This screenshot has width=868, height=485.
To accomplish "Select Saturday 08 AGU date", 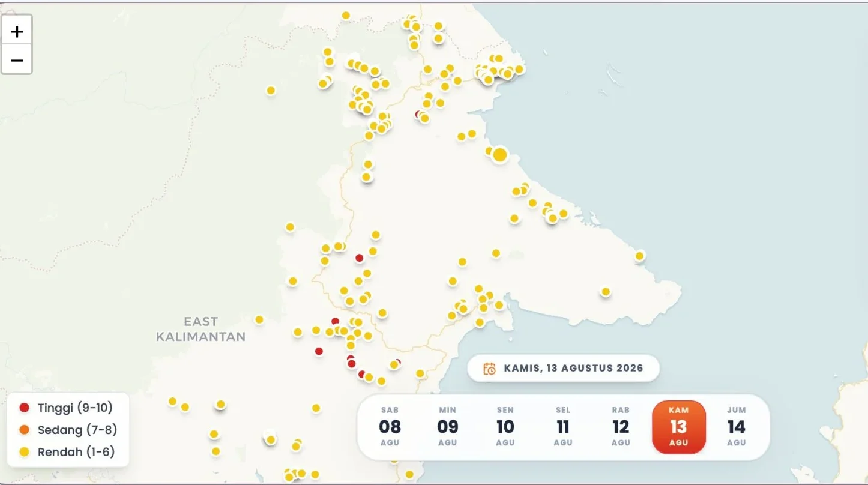I will [x=390, y=427].
